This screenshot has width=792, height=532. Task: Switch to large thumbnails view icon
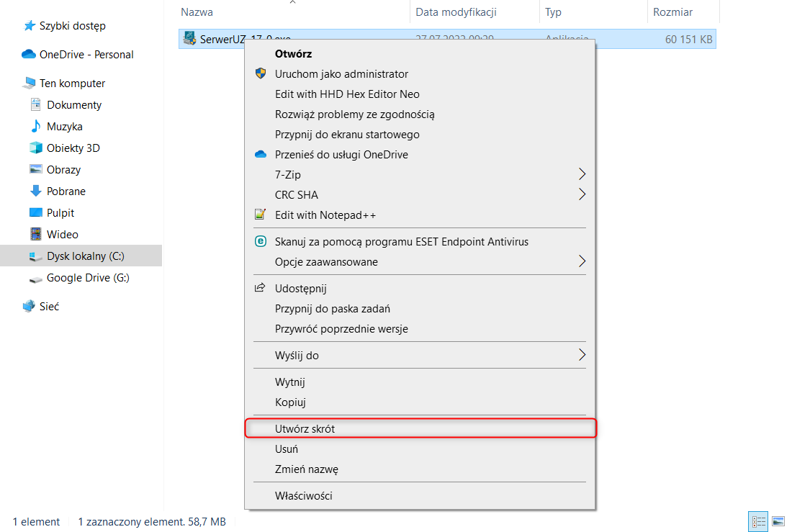pos(778,521)
